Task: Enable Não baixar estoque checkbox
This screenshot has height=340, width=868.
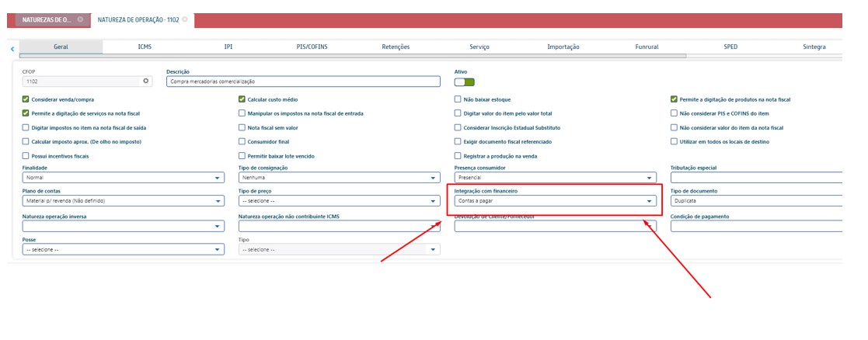Action: (x=458, y=99)
